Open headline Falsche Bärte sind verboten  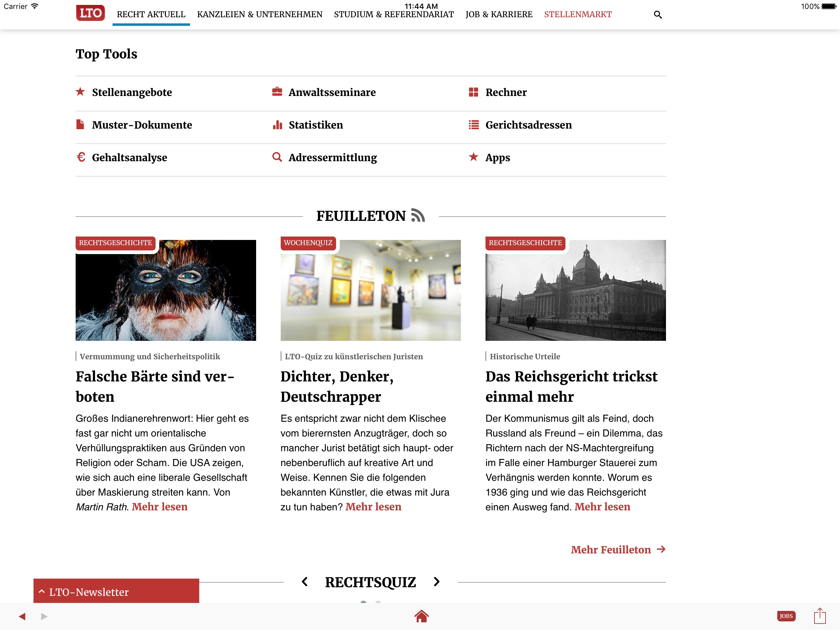point(155,386)
